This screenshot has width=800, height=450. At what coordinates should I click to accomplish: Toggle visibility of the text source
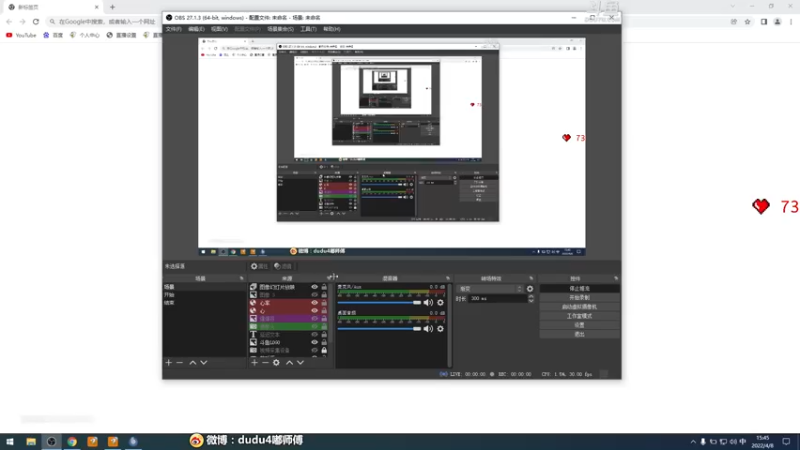314,334
